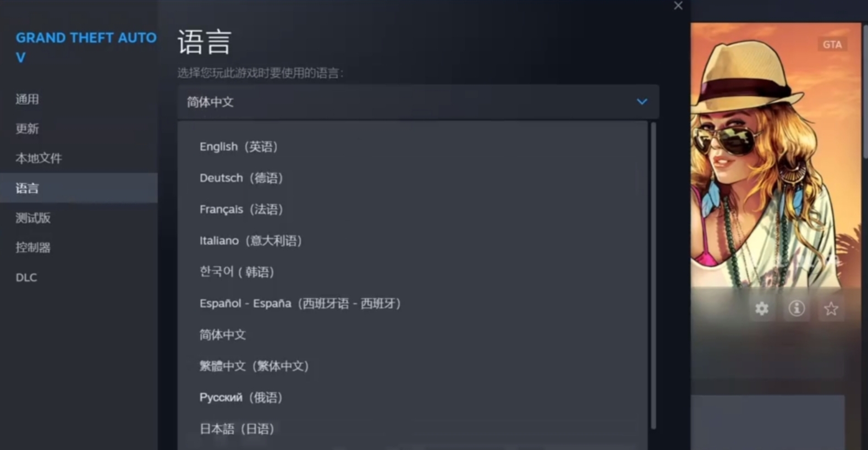Open the gear settings icon
Viewport: 868px width, 450px height.
[x=762, y=309]
